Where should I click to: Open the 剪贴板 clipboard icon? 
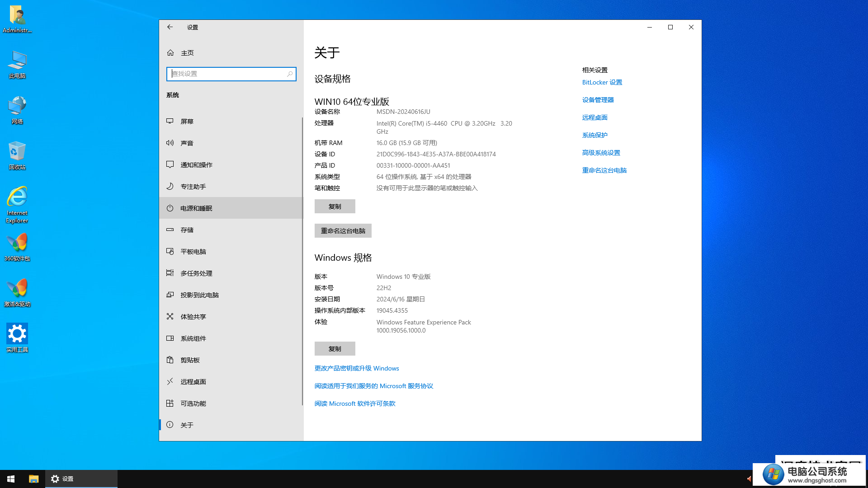[170, 360]
